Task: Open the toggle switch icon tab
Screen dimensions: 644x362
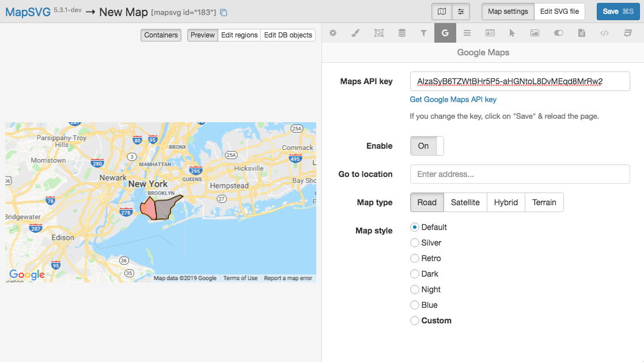Action: tap(558, 33)
